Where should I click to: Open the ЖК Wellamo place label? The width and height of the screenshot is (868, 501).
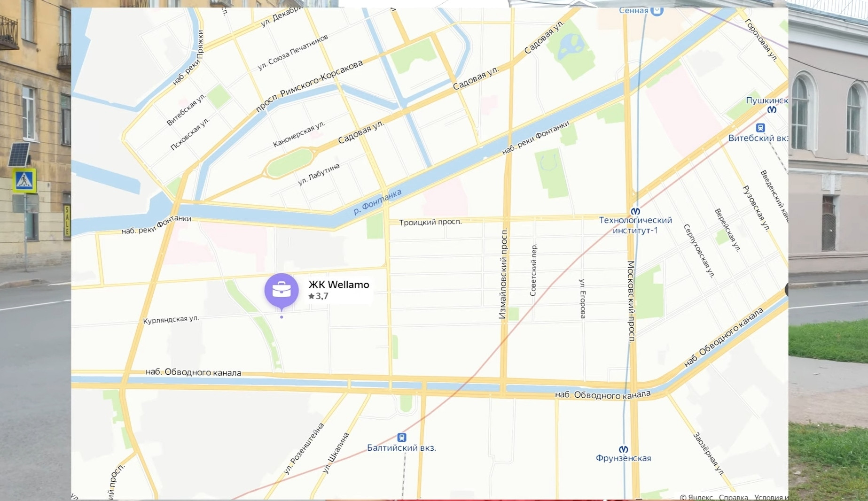tap(339, 285)
